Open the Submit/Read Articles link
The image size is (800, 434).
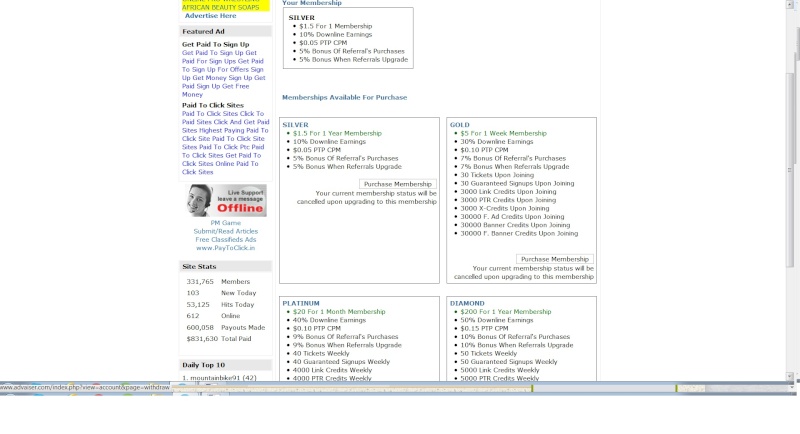[226, 231]
